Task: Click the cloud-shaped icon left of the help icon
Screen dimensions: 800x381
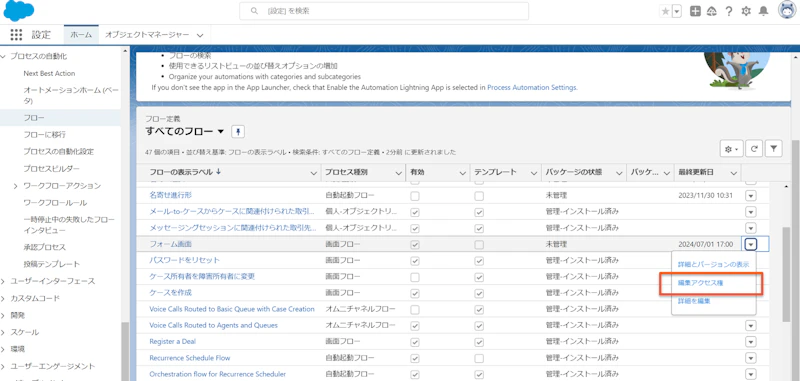Action: pyautogui.click(x=711, y=11)
